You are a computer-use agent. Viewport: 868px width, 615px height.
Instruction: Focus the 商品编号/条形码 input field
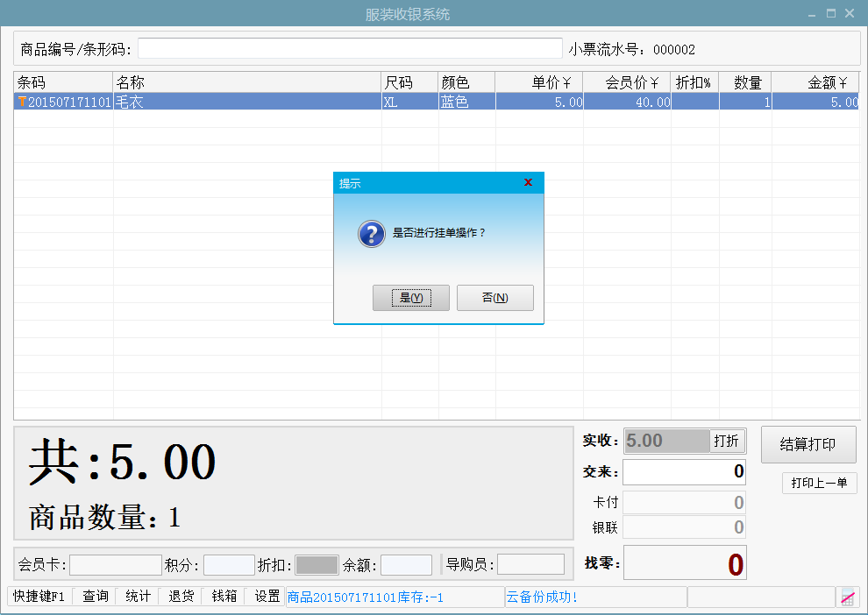(350, 48)
